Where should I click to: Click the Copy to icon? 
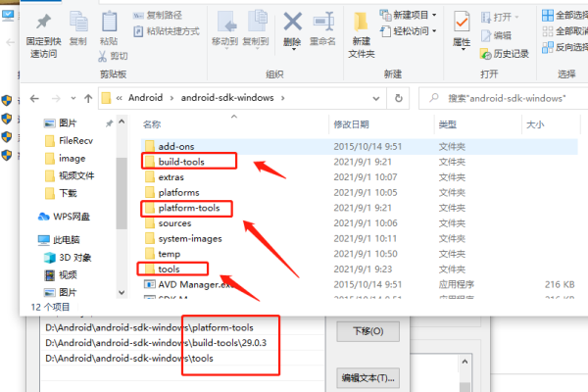pos(257,22)
